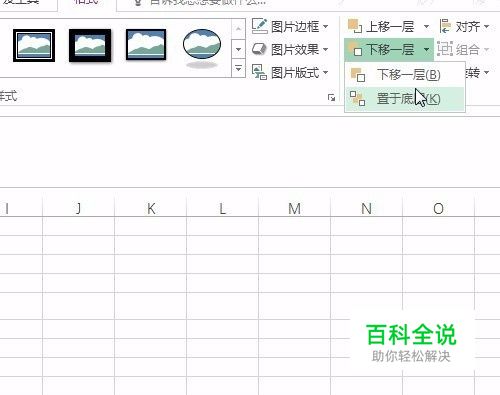Select column K header
This screenshot has width=500, height=395.
click(151, 209)
